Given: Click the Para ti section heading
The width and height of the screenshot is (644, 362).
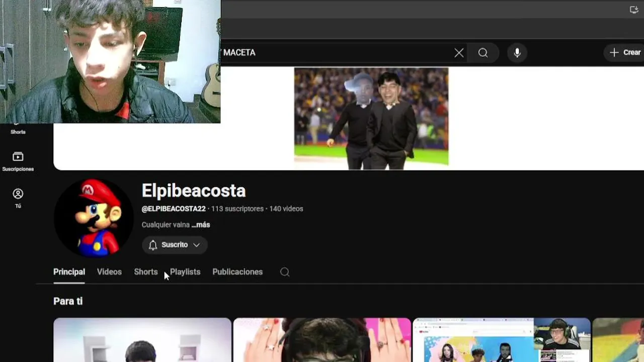Looking at the screenshot, I should 68,301.
